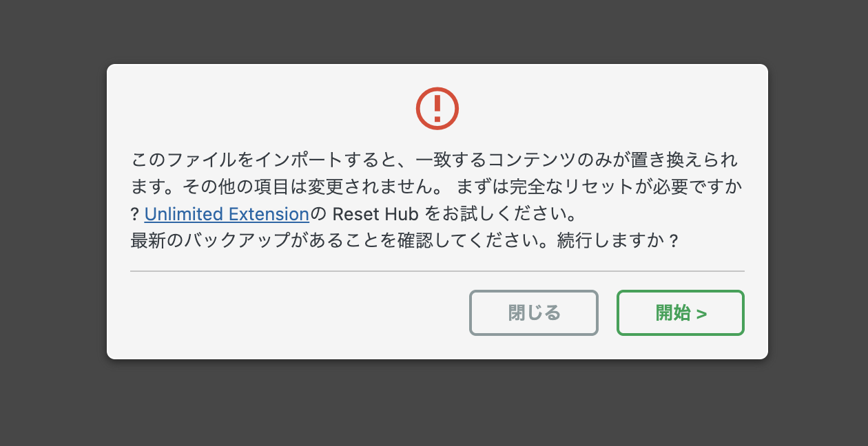
Task: Click the first line starting with このファイルをインポート
Action: coord(434,160)
